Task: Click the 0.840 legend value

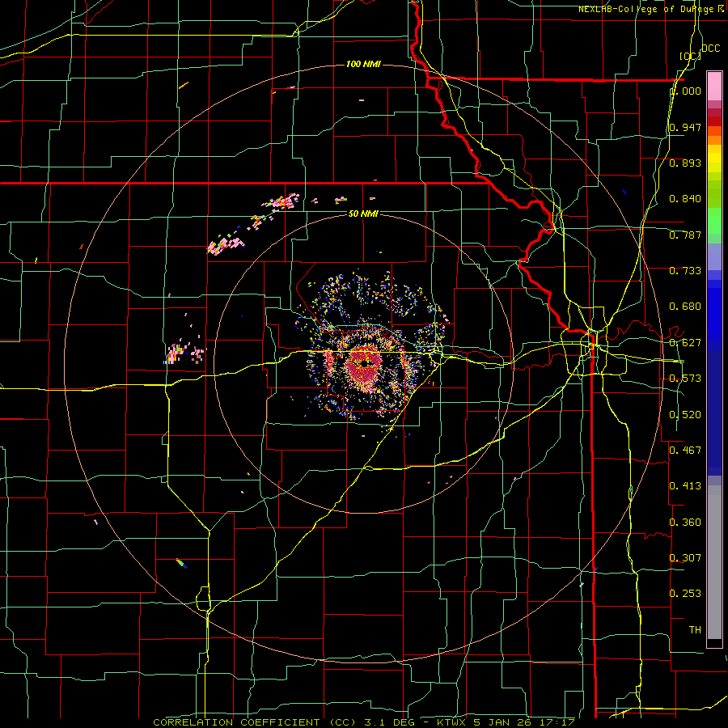Action: point(685,199)
